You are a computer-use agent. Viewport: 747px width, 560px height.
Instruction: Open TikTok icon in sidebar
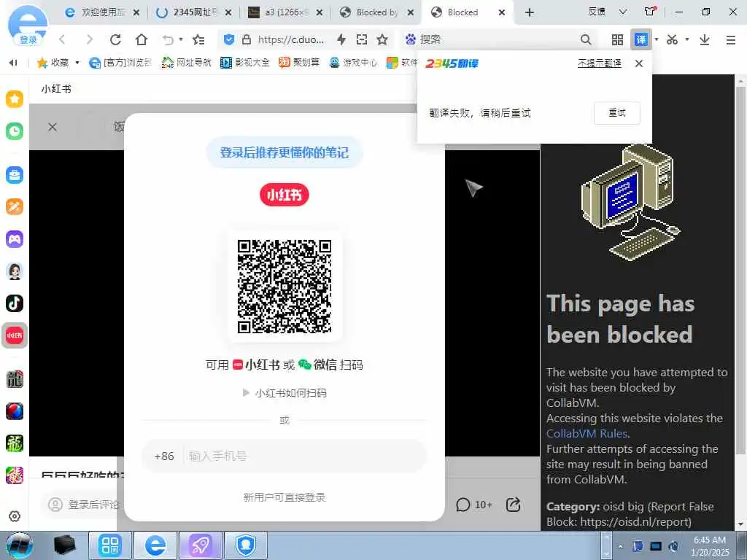(x=15, y=303)
